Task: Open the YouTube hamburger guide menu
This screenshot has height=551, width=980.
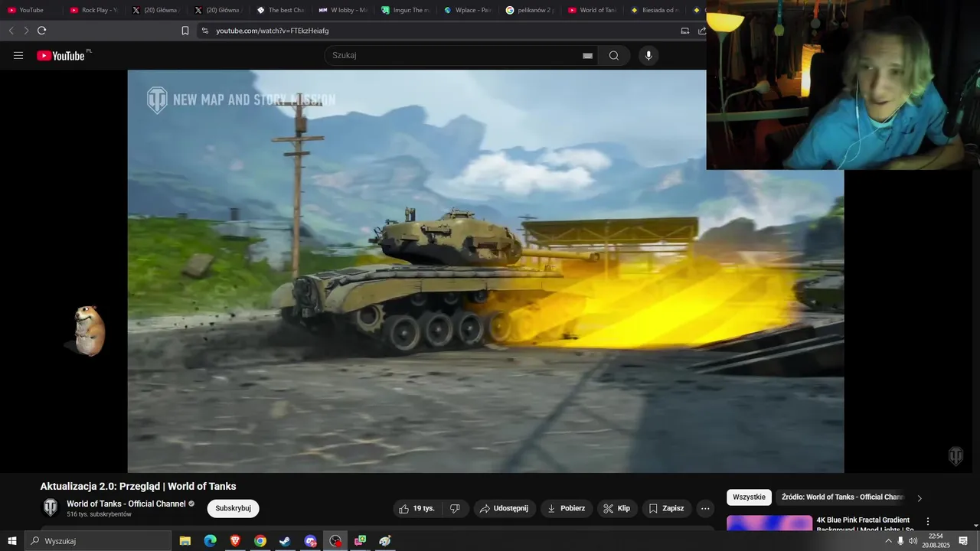Action: tap(18, 55)
